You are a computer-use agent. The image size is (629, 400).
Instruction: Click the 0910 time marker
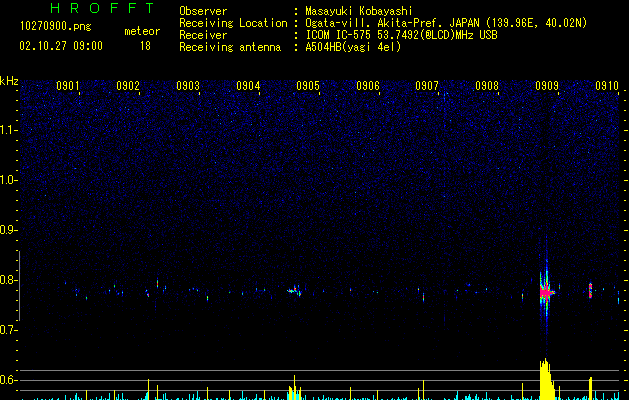607,86
